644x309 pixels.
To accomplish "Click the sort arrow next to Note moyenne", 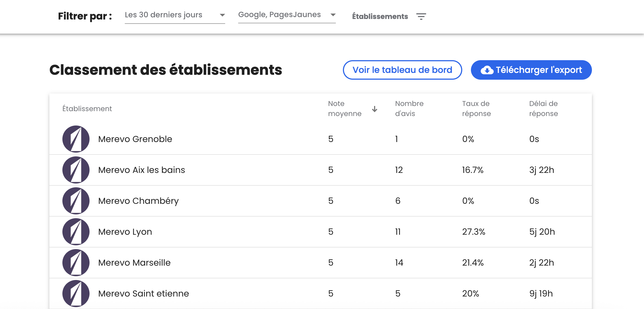I will [x=375, y=109].
